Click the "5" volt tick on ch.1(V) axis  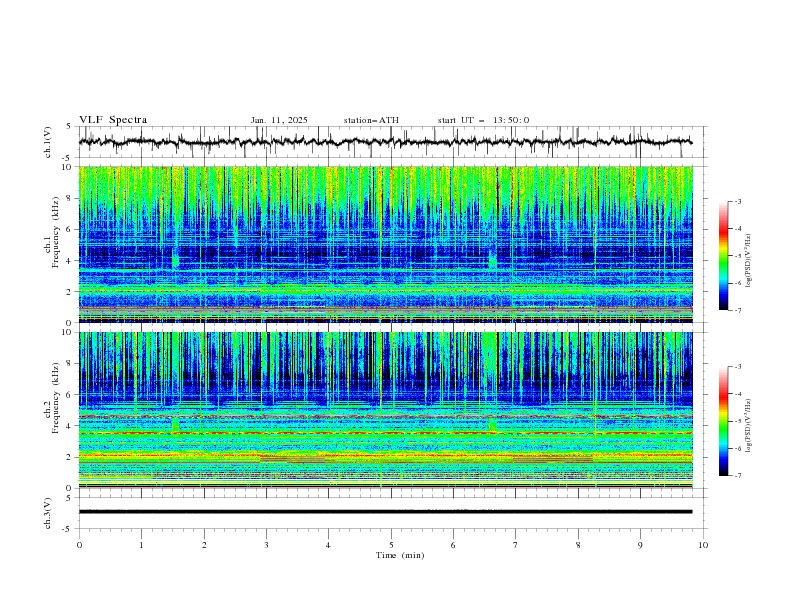70,127
